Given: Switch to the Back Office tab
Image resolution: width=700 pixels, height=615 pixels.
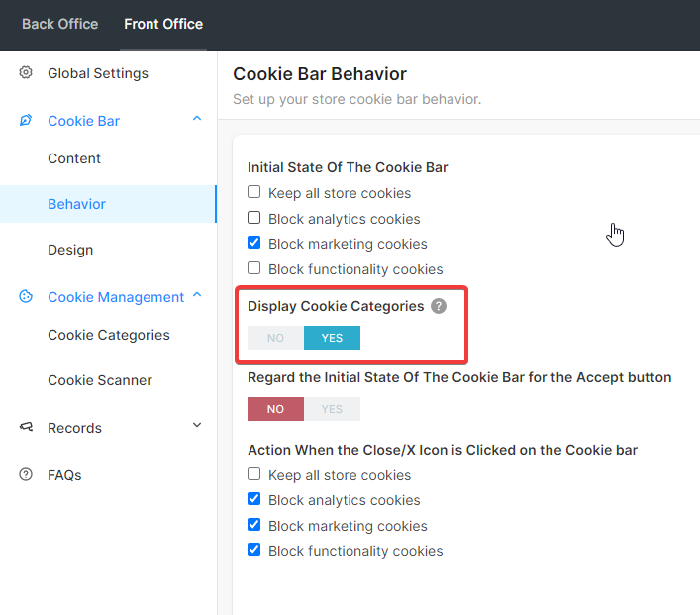Looking at the screenshot, I should pos(60,24).
